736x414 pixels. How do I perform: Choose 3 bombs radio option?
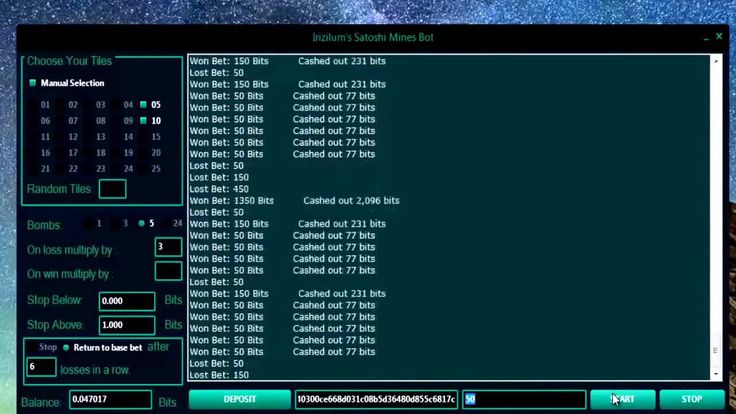pyautogui.click(x=116, y=224)
